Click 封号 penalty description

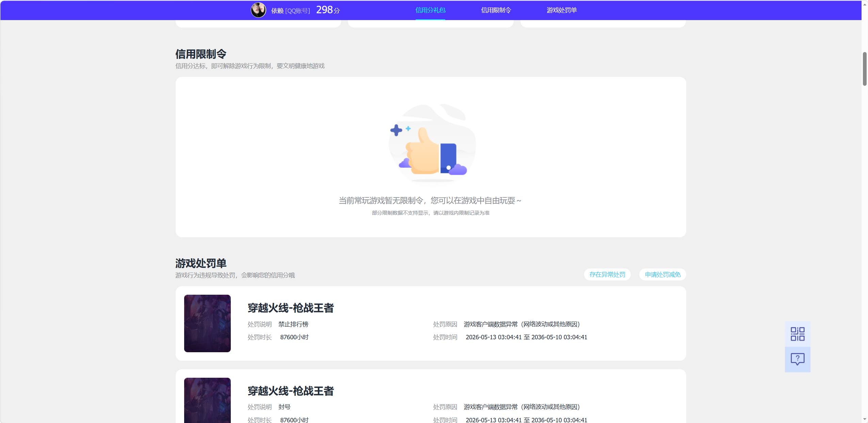point(285,407)
